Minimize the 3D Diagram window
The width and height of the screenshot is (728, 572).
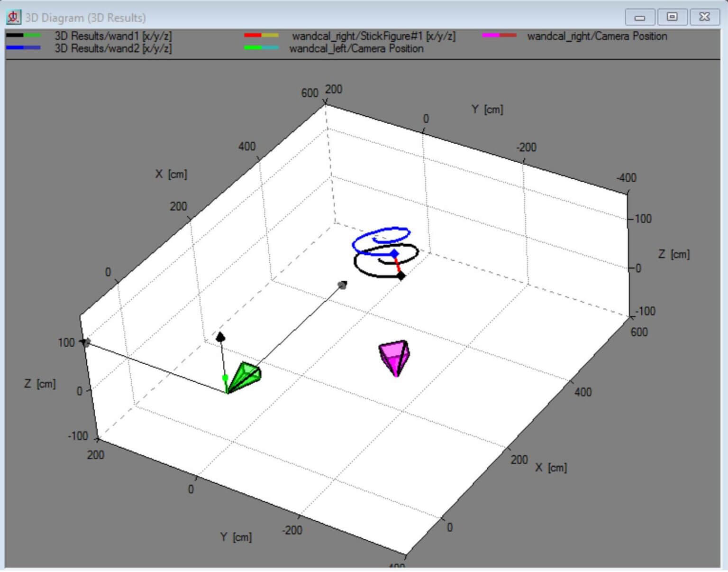coord(640,18)
